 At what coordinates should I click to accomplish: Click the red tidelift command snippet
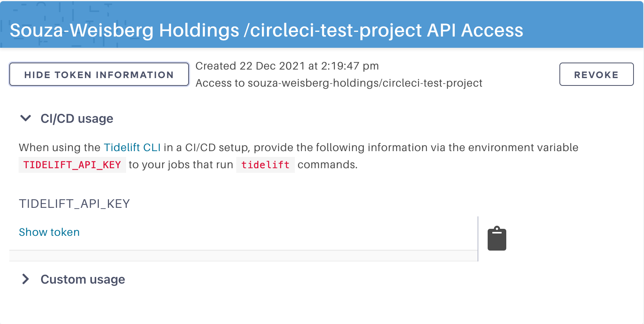tap(265, 165)
